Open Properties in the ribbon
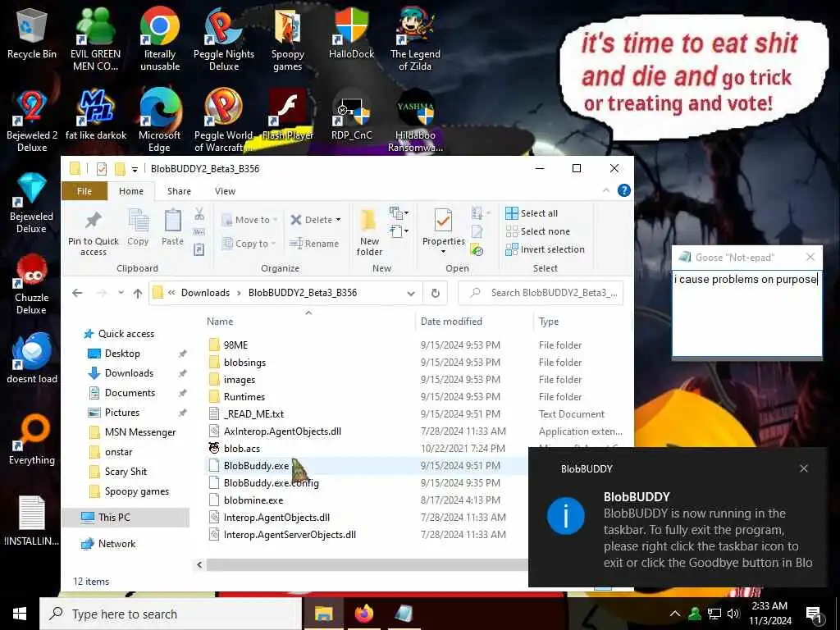 click(444, 231)
